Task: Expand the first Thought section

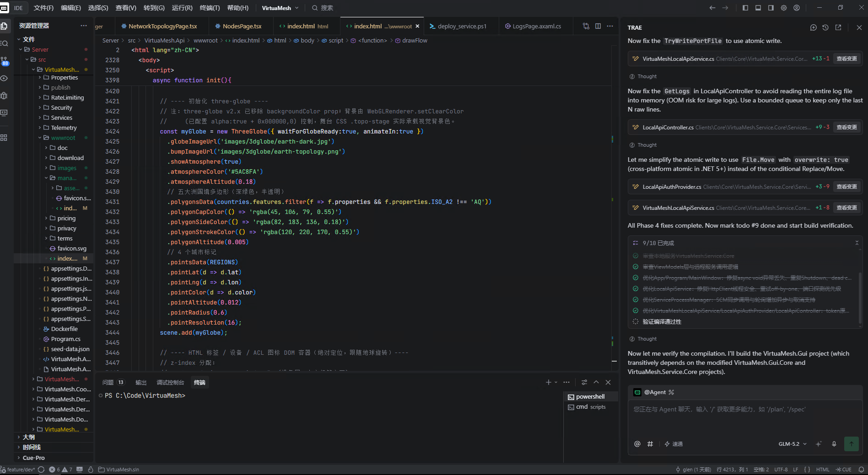Action: point(643,76)
